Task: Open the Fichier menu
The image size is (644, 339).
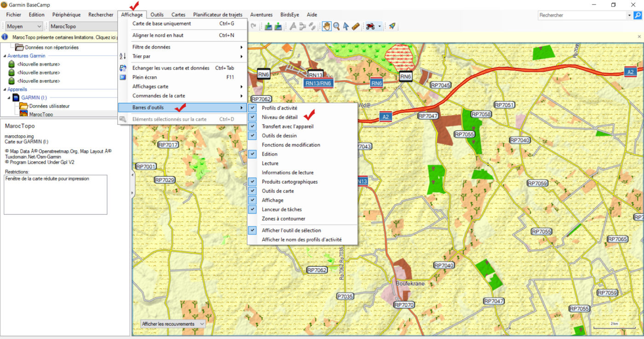Action: [14, 15]
